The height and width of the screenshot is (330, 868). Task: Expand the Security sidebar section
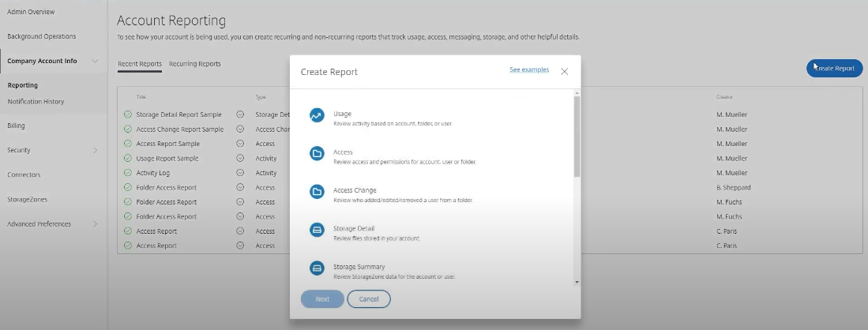(x=95, y=150)
